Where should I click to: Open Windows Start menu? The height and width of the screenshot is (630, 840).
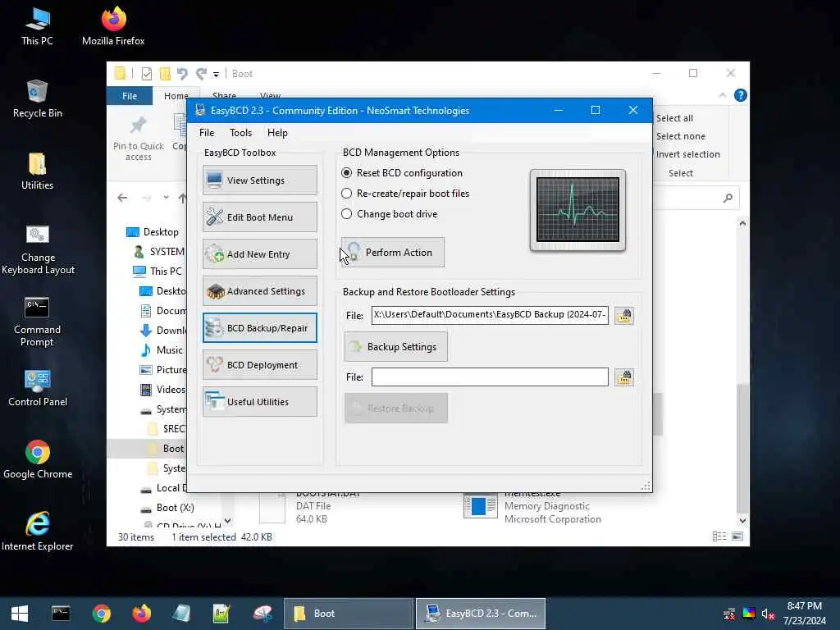coord(20,614)
